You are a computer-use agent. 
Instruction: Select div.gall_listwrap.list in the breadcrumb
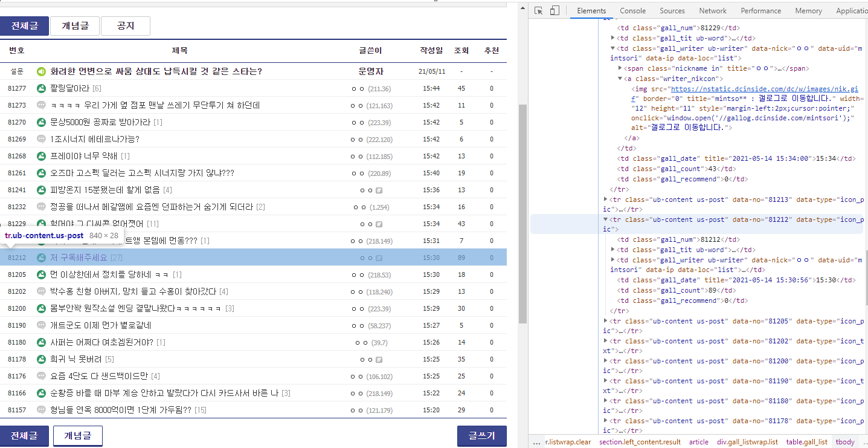point(747,442)
